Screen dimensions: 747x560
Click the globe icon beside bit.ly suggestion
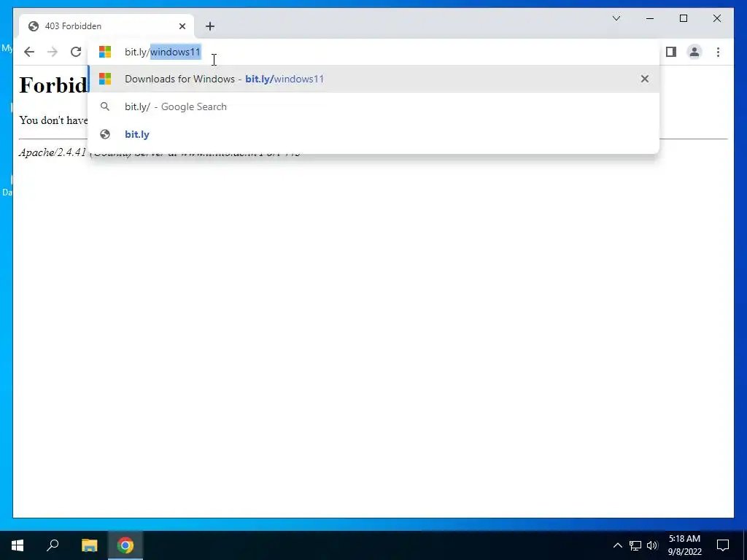point(105,134)
